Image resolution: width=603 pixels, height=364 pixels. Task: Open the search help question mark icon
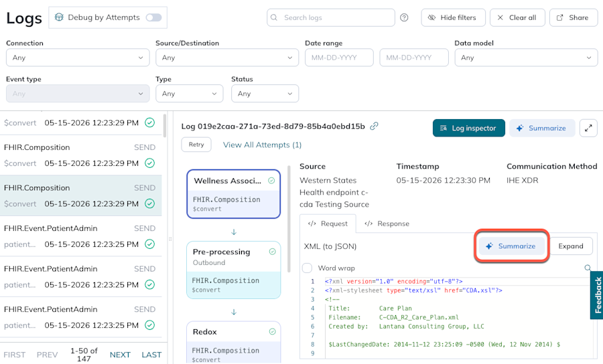(404, 17)
